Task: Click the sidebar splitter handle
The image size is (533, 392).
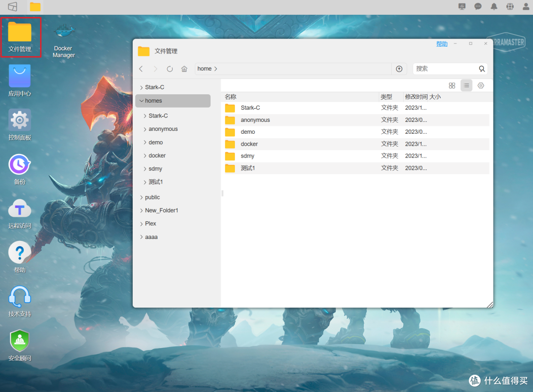Action: coord(222,194)
